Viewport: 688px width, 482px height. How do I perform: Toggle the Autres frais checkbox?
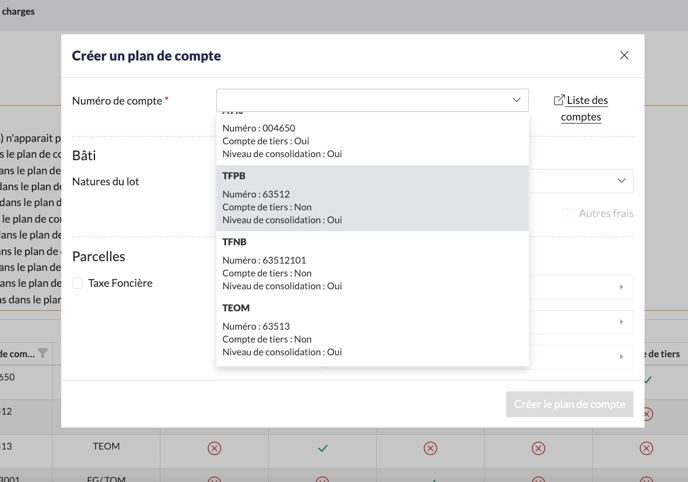pyautogui.click(x=568, y=213)
